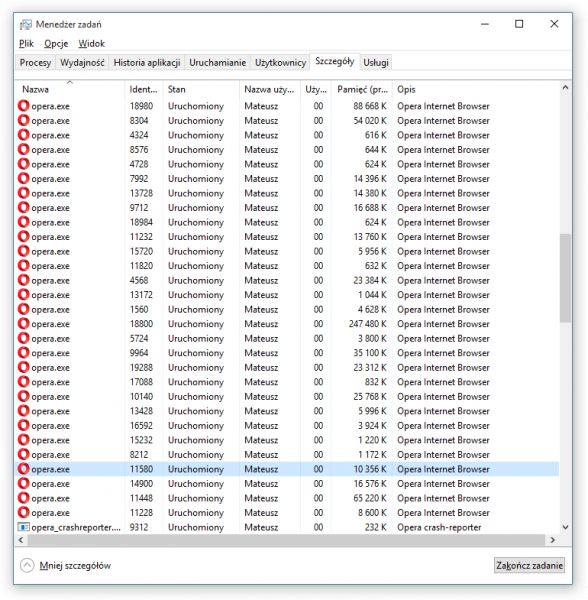This screenshot has height=600, width=588.
Task: Open the Plik menu
Action: pos(26,44)
